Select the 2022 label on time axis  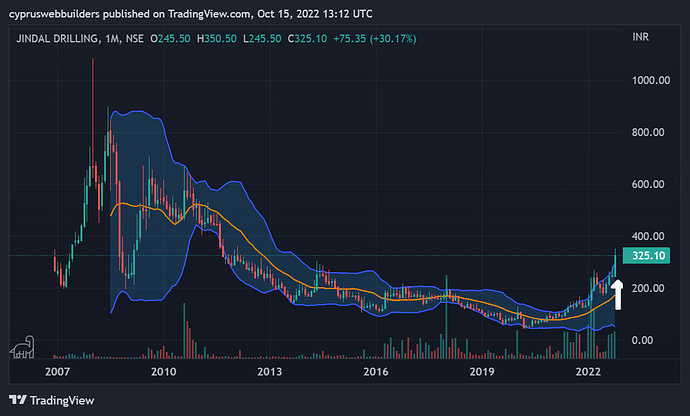tap(588, 371)
